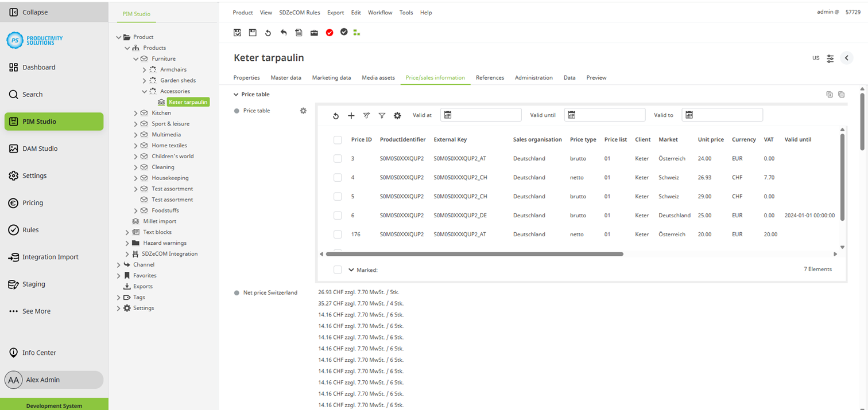Toggle the select-all checkbox in the table header
Viewport: 868px width, 410px height.
tap(338, 139)
